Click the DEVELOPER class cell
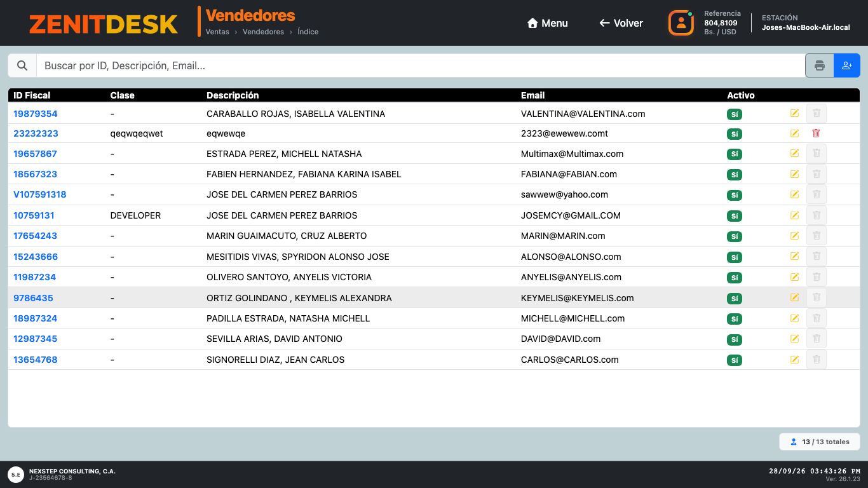Screen dimensions: 868x488 coord(136,215)
